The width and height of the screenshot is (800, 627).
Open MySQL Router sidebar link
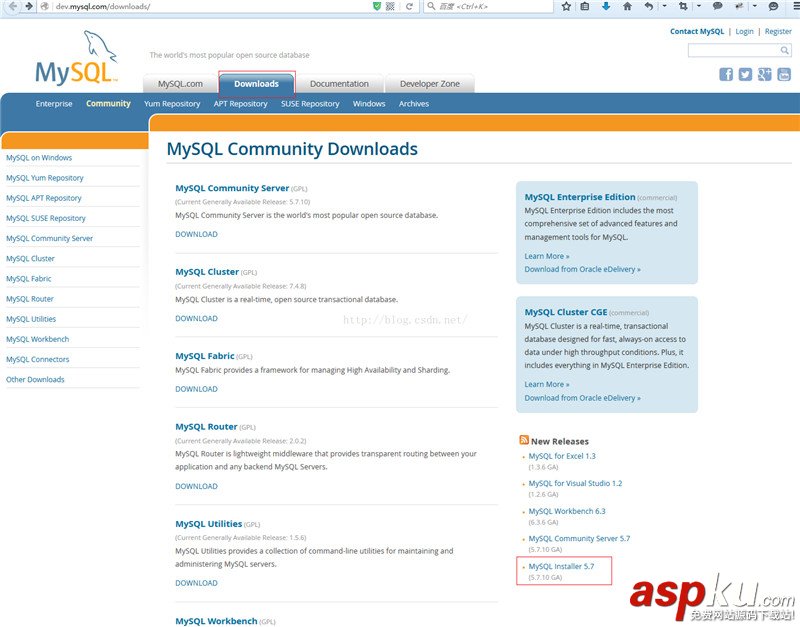click(30, 299)
